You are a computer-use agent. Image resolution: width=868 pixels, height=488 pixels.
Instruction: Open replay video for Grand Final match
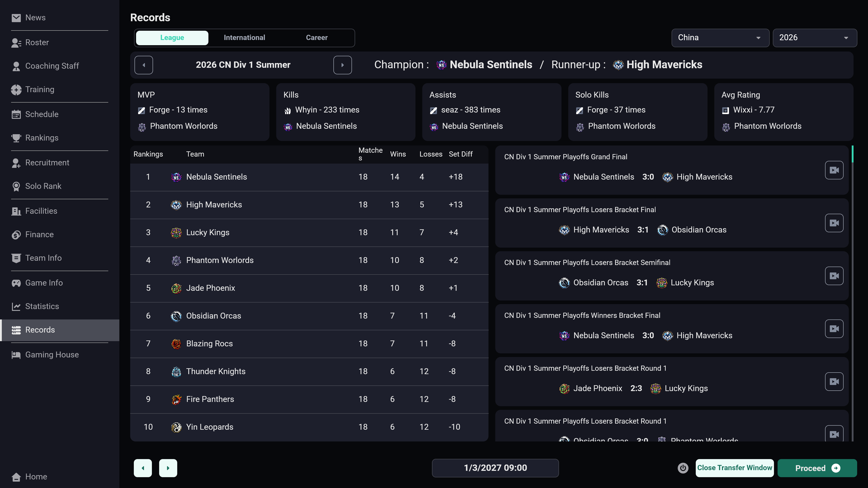(834, 170)
